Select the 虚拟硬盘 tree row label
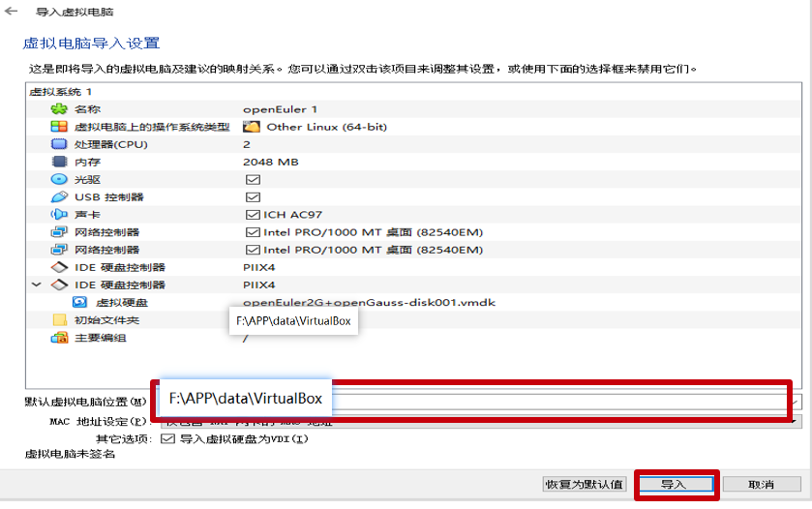Image resolution: width=812 pixels, height=509 pixels. (x=122, y=302)
